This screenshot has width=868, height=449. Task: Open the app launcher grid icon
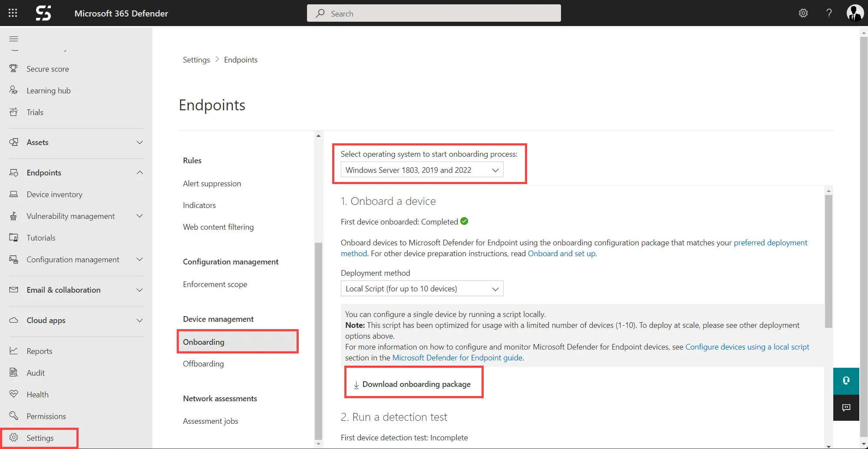coord(13,13)
